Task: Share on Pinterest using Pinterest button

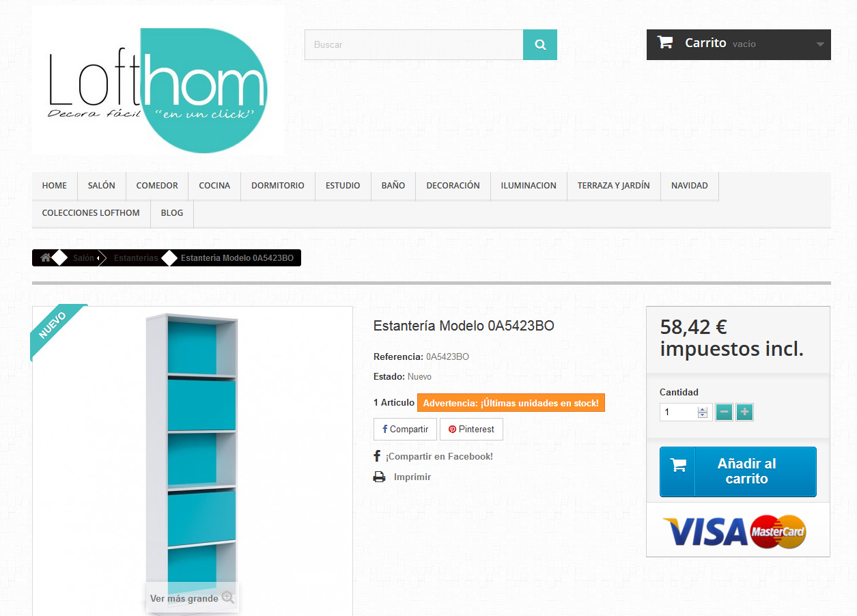Action: pos(471,430)
